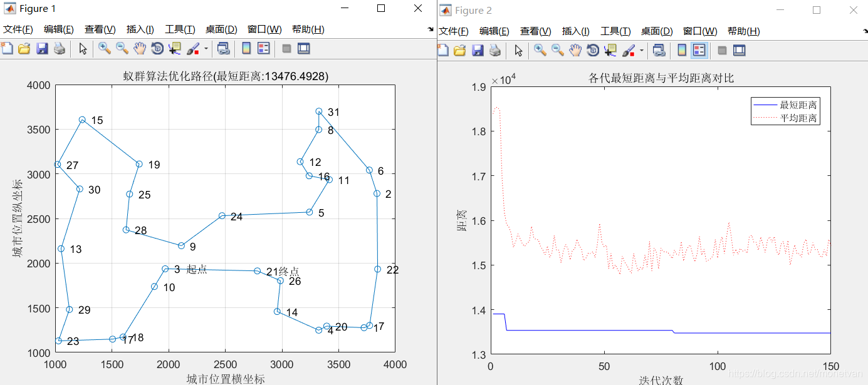
Task: Open 窗口(W) menu in Figure 1
Action: tap(265, 29)
